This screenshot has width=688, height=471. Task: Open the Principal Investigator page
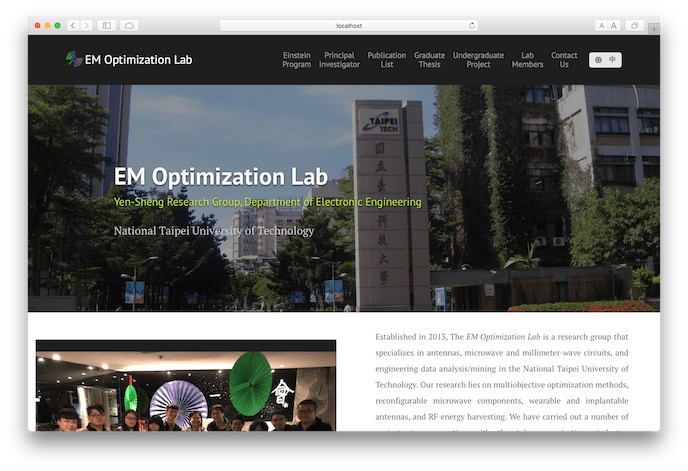339,60
